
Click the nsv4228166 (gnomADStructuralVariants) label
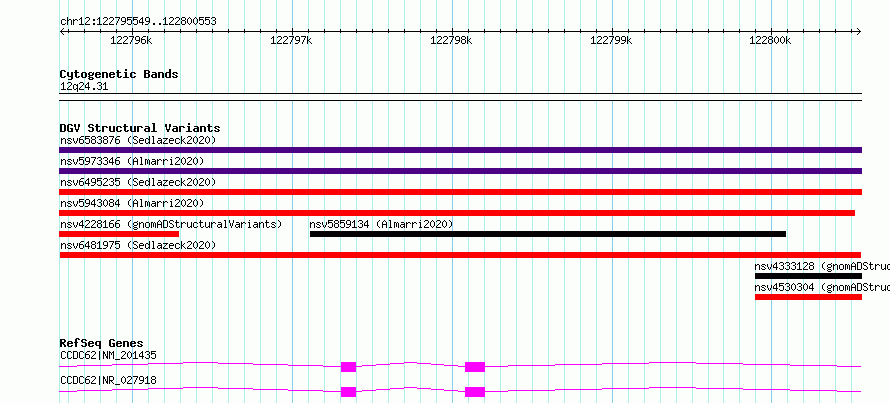click(171, 224)
